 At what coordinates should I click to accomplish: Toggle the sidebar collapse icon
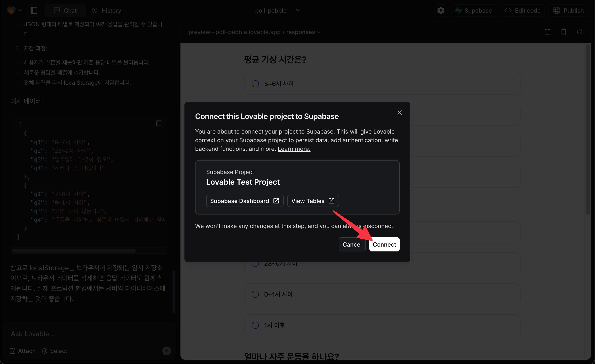pos(34,10)
